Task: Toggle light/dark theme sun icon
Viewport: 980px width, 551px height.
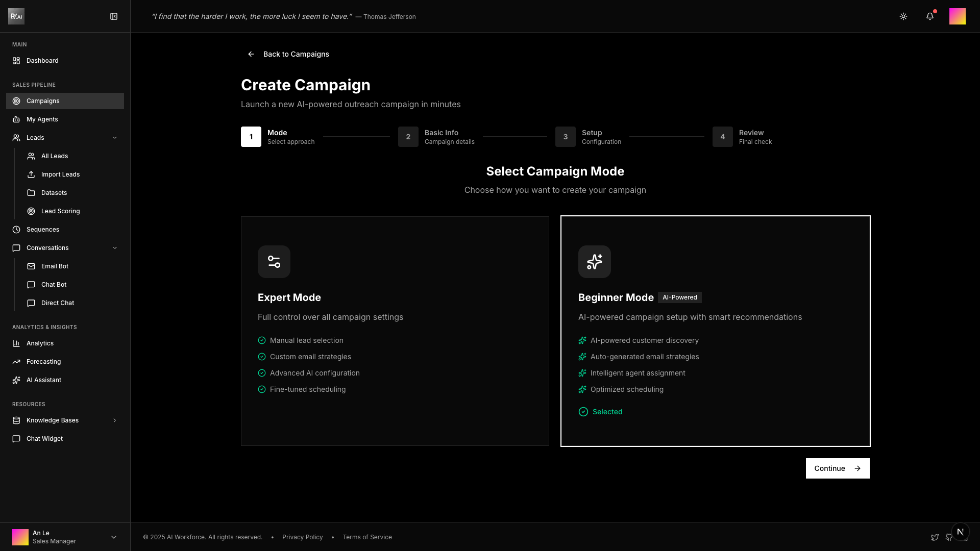Action: coord(903,16)
